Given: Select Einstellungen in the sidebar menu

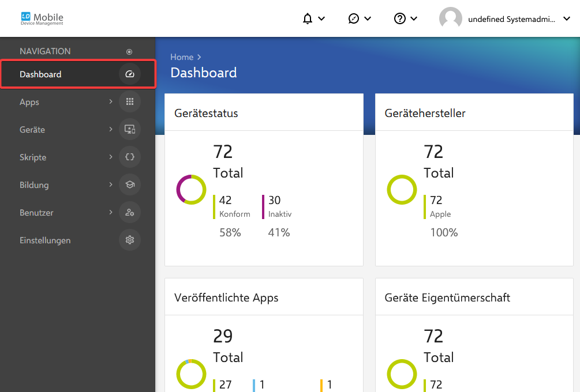Looking at the screenshot, I should [44, 240].
